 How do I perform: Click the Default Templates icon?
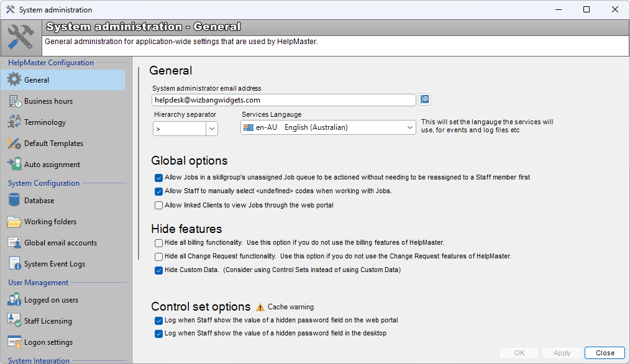[x=14, y=143]
